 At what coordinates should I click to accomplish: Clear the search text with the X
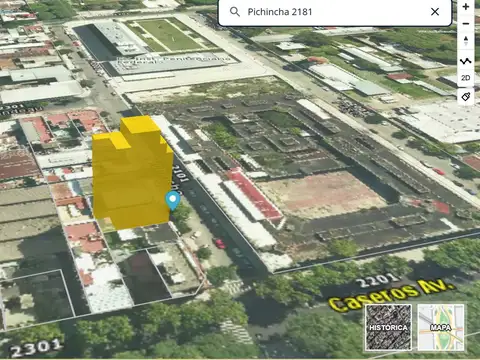click(435, 12)
